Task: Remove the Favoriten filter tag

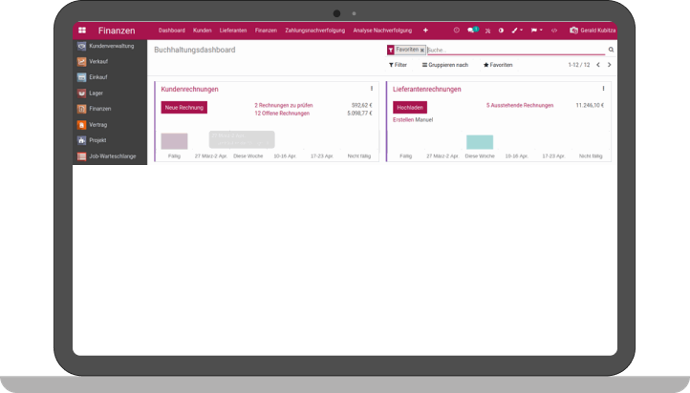Action: coord(422,50)
